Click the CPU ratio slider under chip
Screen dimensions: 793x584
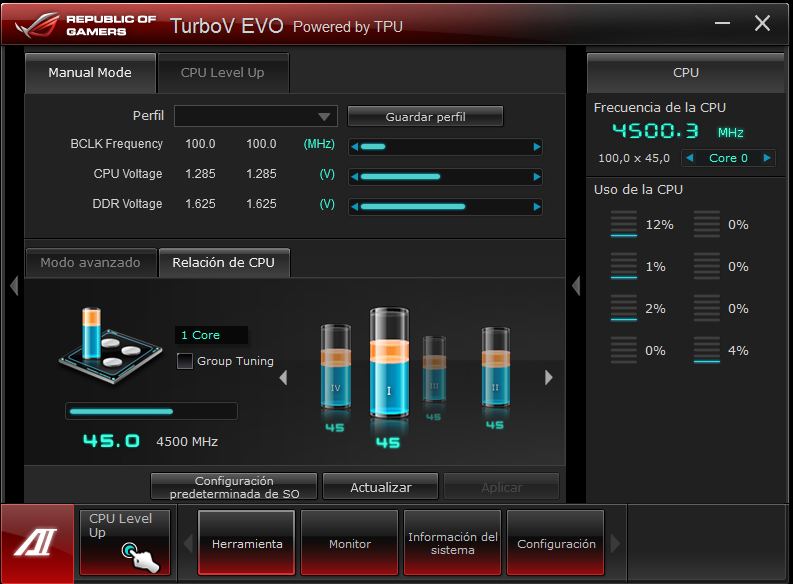(151, 411)
